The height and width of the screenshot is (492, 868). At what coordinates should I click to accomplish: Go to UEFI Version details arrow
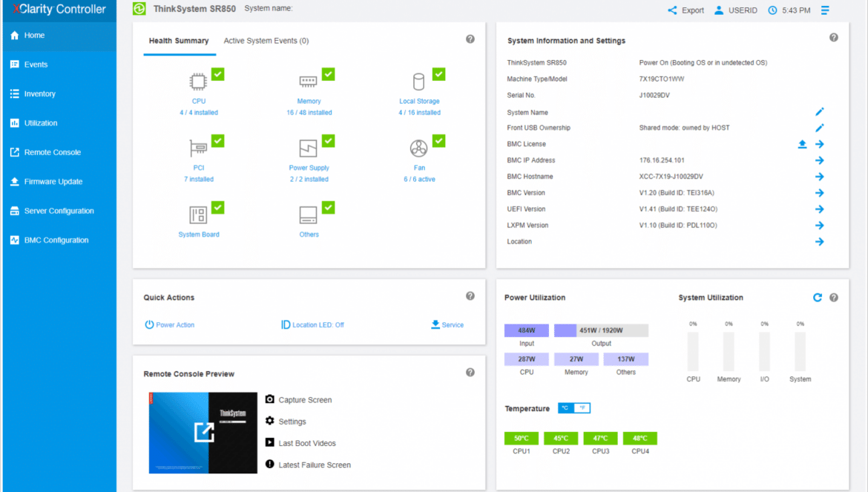point(819,209)
